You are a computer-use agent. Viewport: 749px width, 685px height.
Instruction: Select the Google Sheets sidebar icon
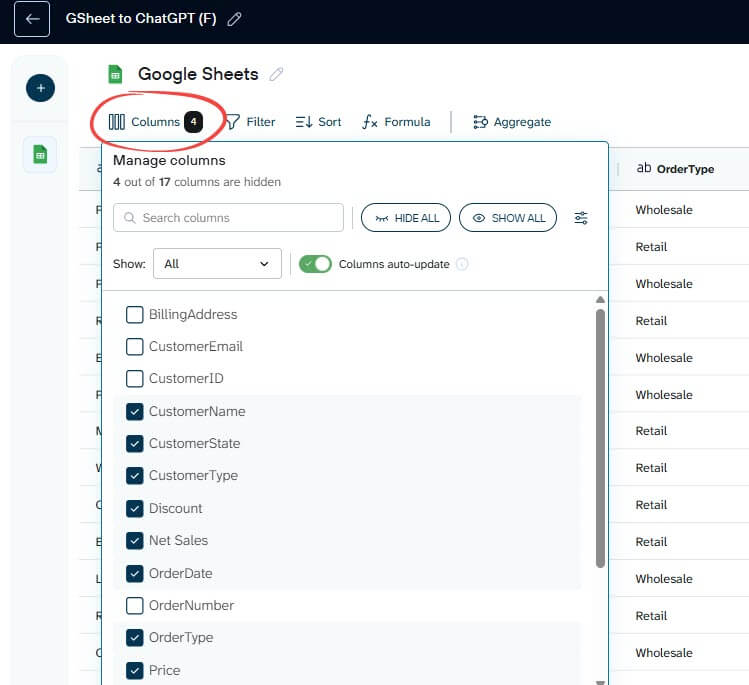[40, 154]
